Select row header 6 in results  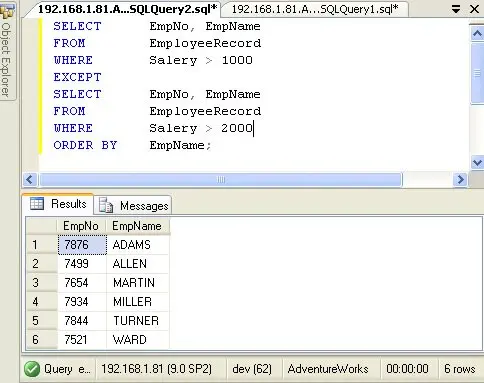[x=42, y=340]
